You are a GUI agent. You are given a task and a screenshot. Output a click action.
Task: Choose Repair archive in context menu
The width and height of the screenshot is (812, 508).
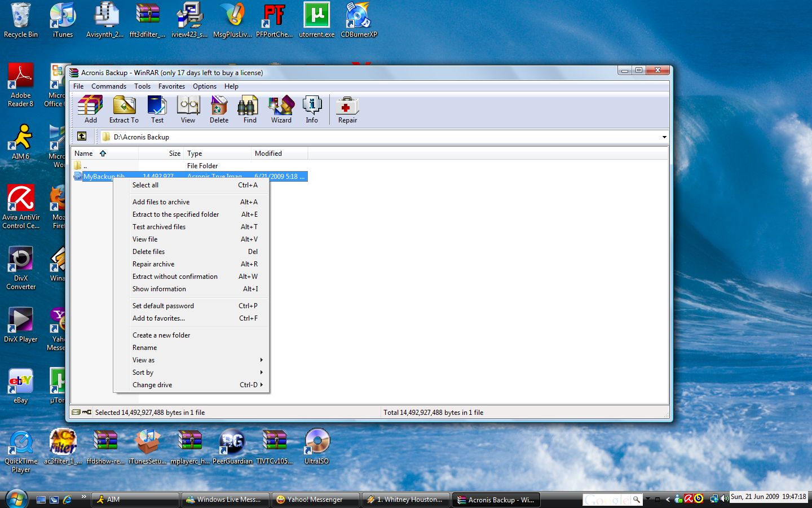pos(192,264)
